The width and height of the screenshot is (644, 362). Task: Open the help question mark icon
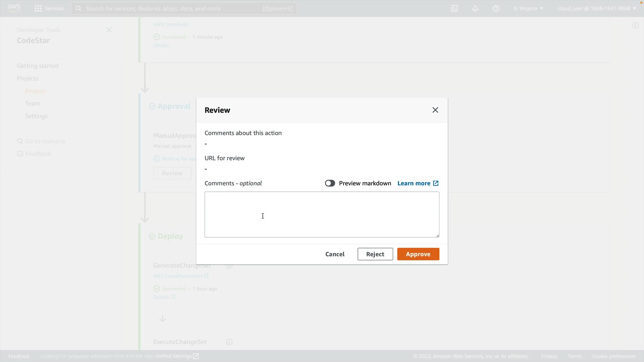pyautogui.click(x=496, y=8)
